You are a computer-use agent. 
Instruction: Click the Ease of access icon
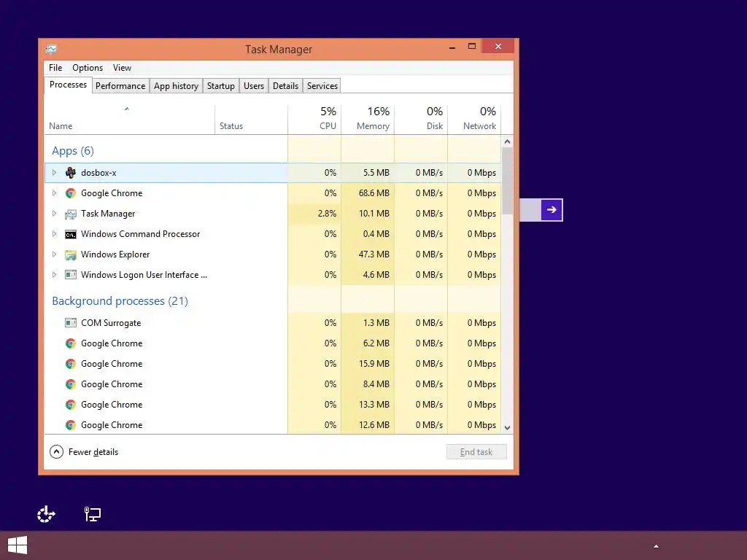tap(46, 514)
